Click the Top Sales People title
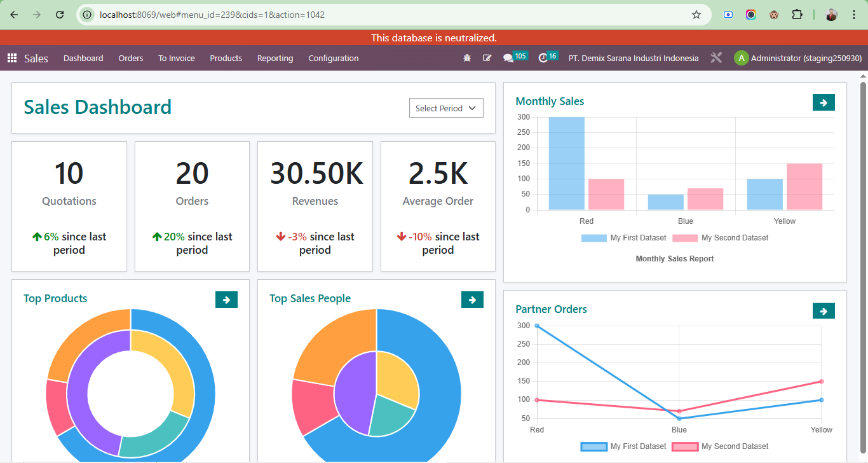The height and width of the screenshot is (463, 868). (310, 298)
